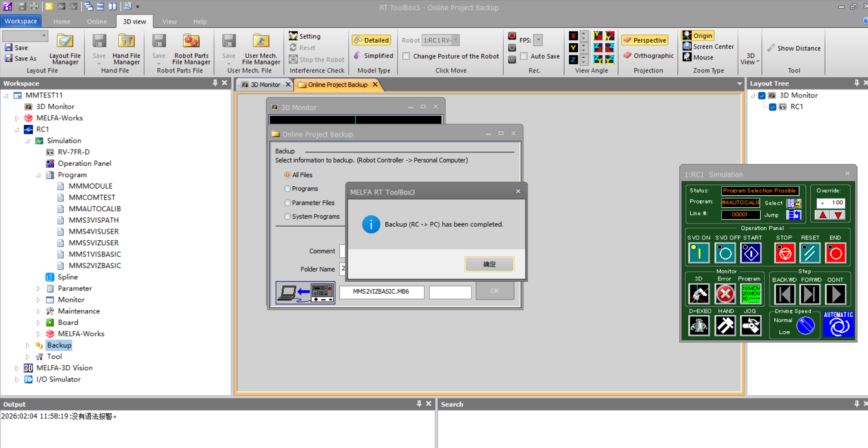
Task: Expand the MELFA-3D Vision node
Action: [17, 368]
